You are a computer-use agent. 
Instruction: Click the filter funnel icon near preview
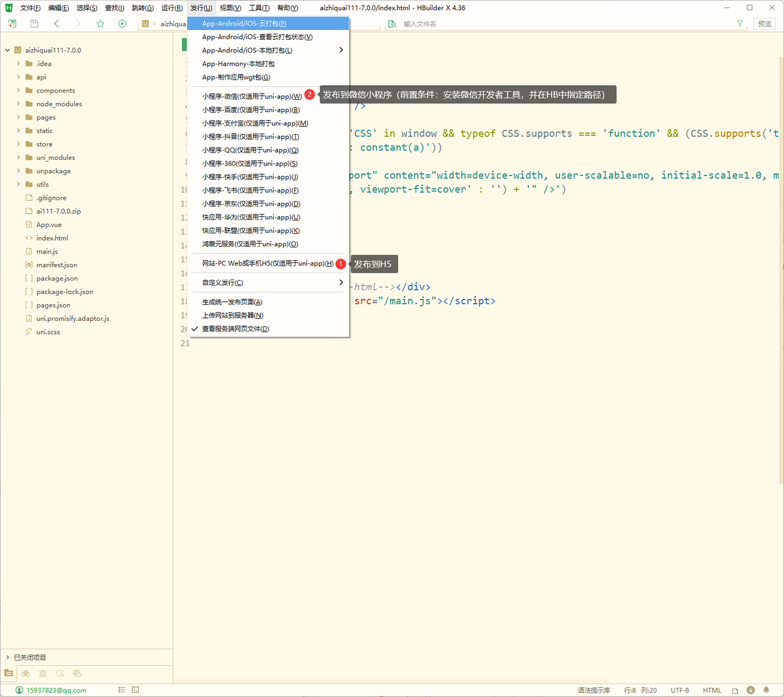[x=740, y=23]
